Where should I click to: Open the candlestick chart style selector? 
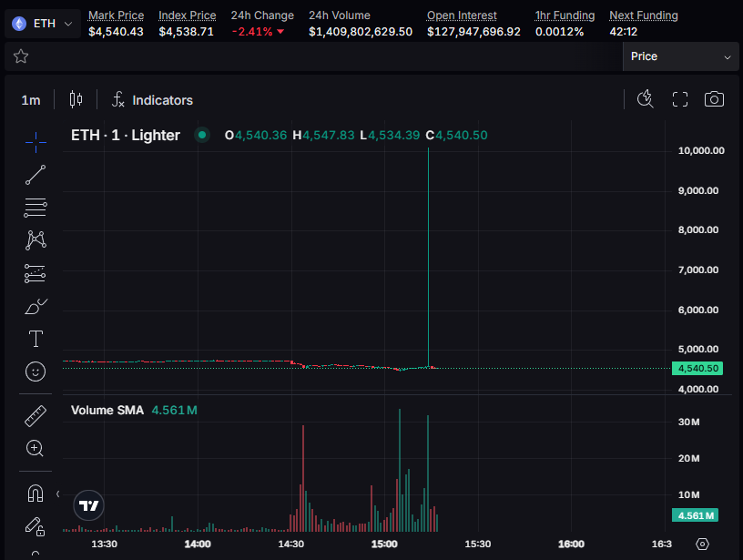[76, 100]
